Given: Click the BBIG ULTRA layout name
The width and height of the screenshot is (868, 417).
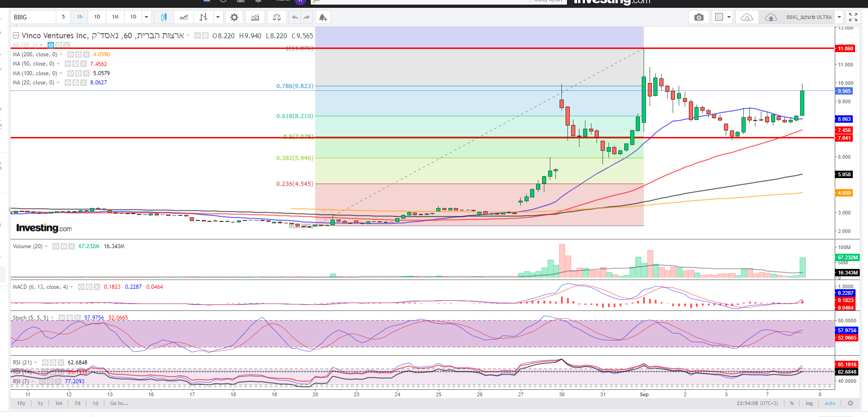Looking at the screenshot, I should [809, 18].
